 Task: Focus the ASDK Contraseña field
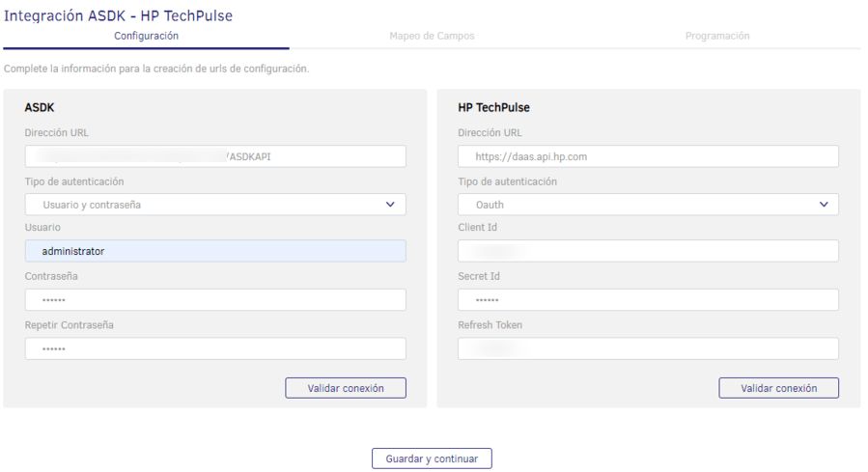coord(215,300)
